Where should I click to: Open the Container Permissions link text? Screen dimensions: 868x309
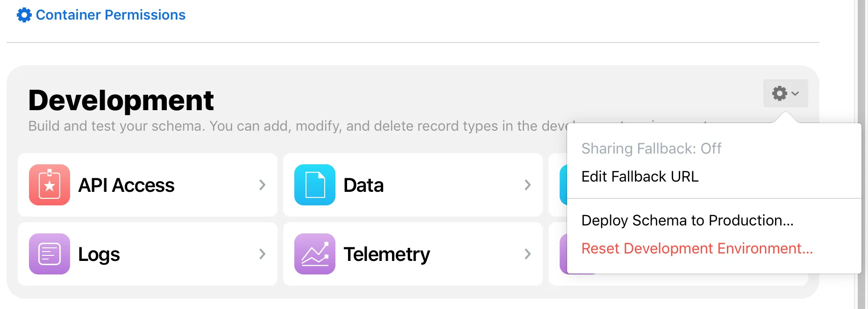111,15
